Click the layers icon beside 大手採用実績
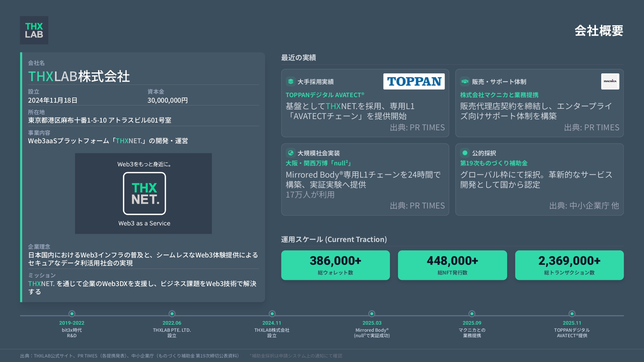 pyautogui.click(x=290, y=81)
